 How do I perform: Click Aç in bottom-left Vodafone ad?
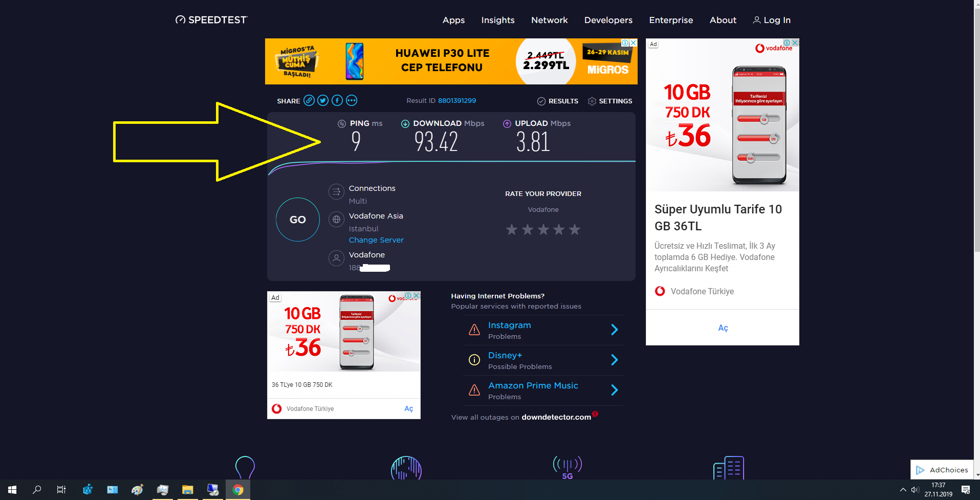(408, 408)
